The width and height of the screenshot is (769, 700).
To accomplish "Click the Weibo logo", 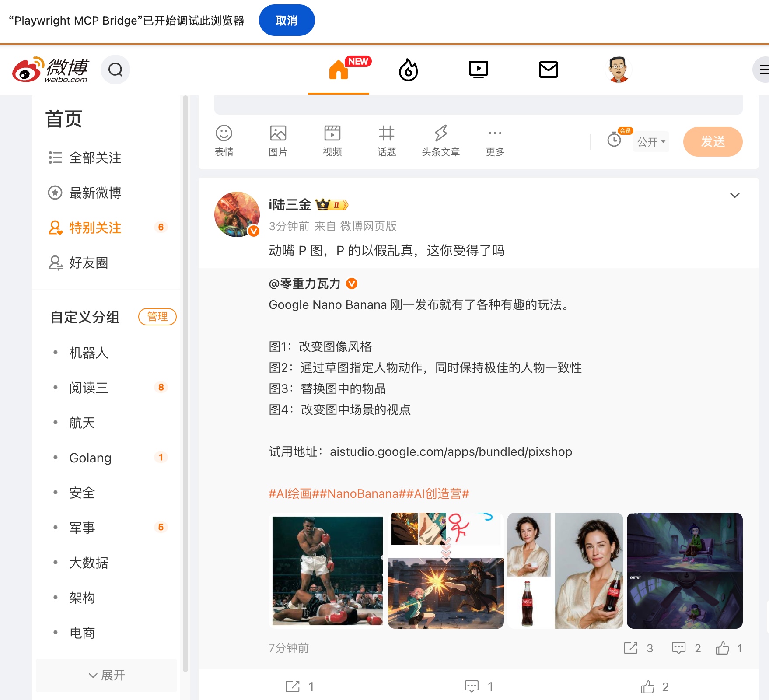I will pos(50,70).
